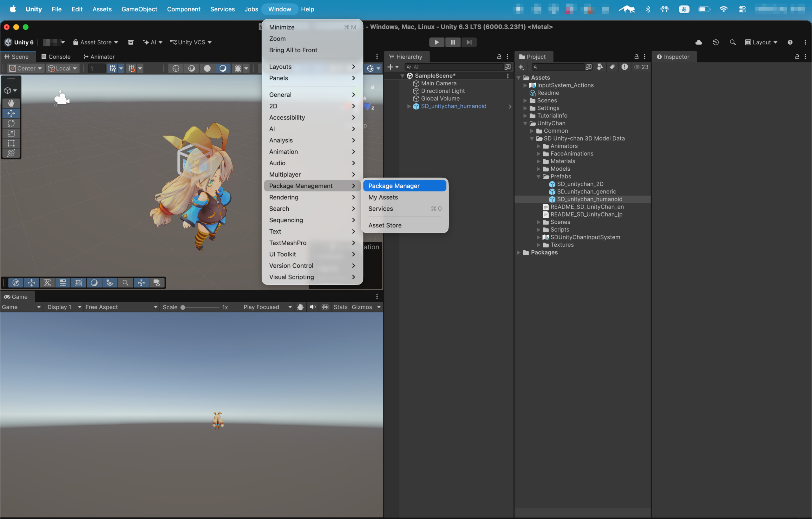Click the Pause button in toolbar
The image size is (812, 519).
point(453,42)
